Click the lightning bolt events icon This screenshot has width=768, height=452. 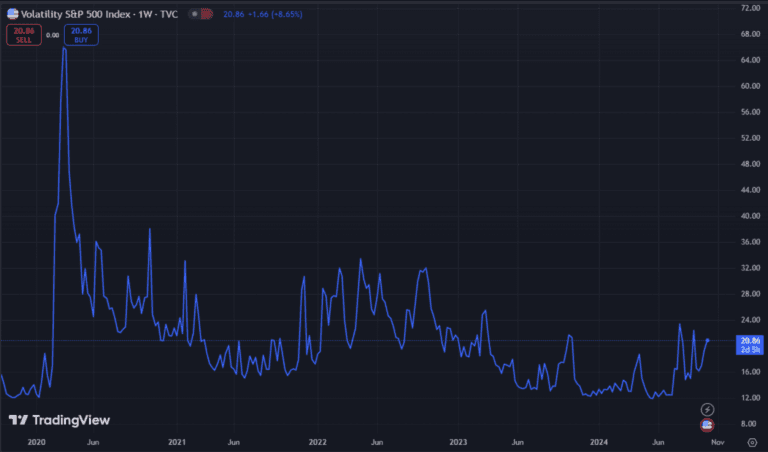(x=708, y=409)
